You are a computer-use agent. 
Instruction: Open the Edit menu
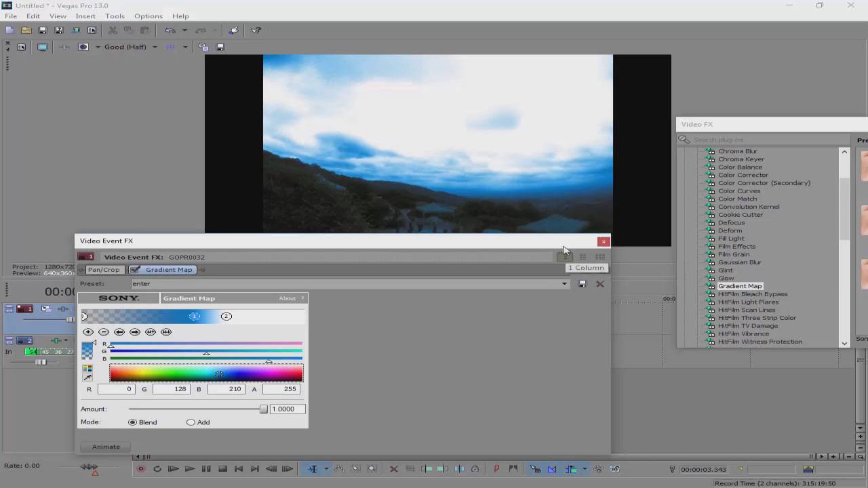point(33,16)
